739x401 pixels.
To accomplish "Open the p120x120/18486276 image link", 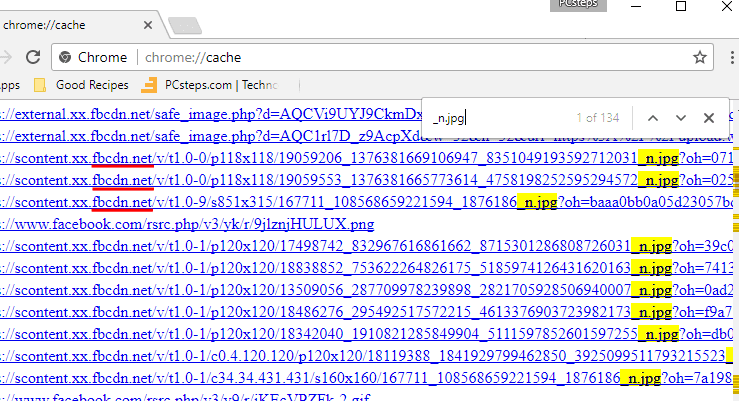I will click(367, 312).
